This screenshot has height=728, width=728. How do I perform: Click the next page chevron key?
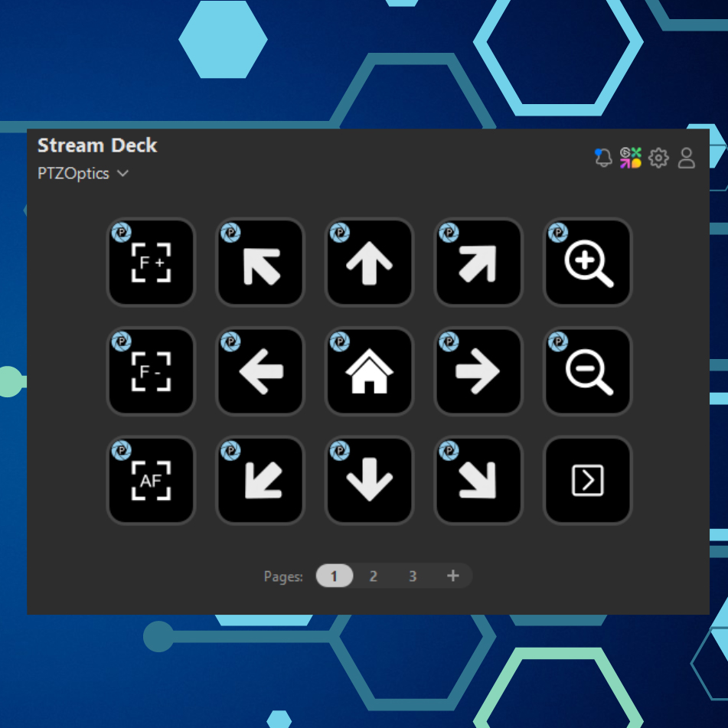[587, 481]
